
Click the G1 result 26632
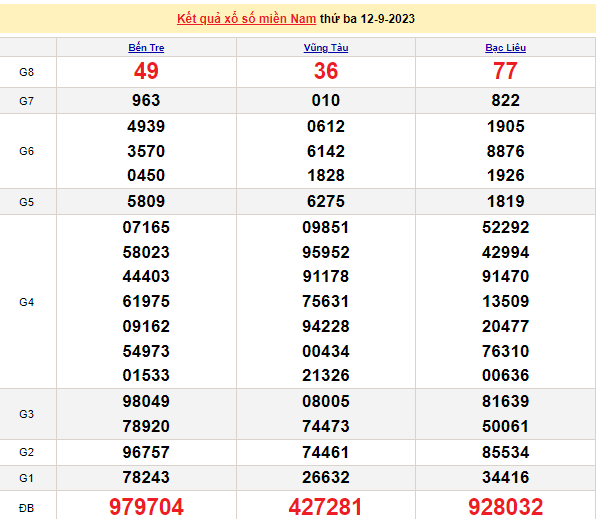tap(325, 477)
